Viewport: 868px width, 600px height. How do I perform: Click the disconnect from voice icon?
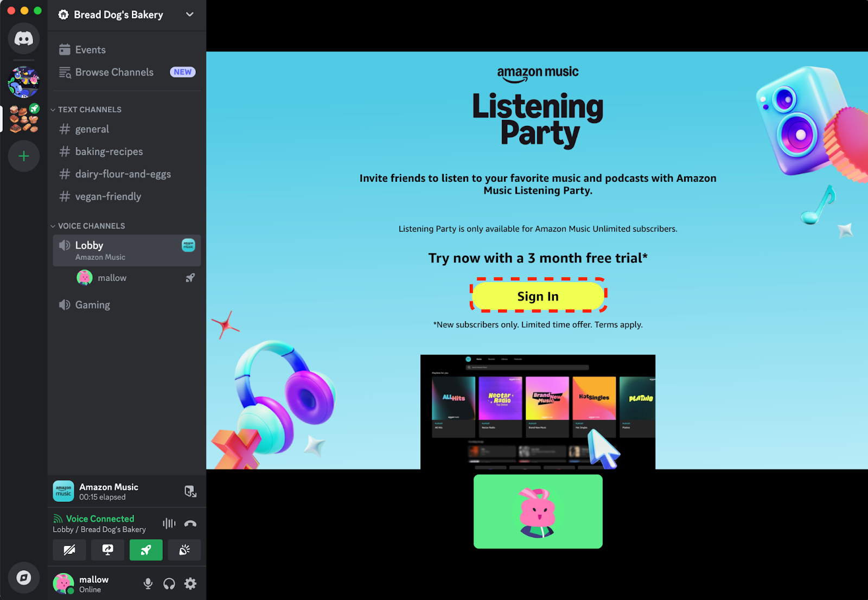(190, 524)
